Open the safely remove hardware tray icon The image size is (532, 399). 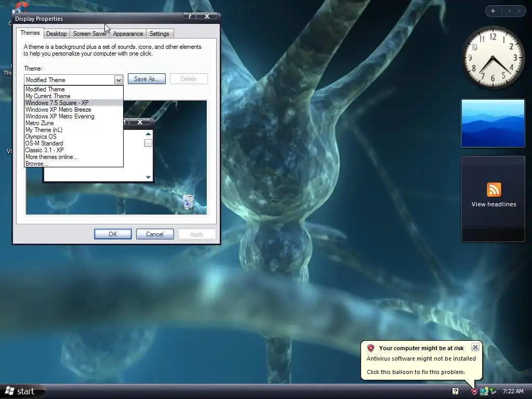click(x=494, y=391)
